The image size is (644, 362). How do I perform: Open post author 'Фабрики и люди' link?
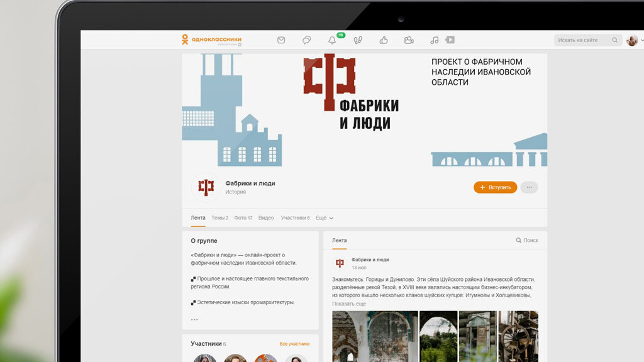(x=370, y=260)
